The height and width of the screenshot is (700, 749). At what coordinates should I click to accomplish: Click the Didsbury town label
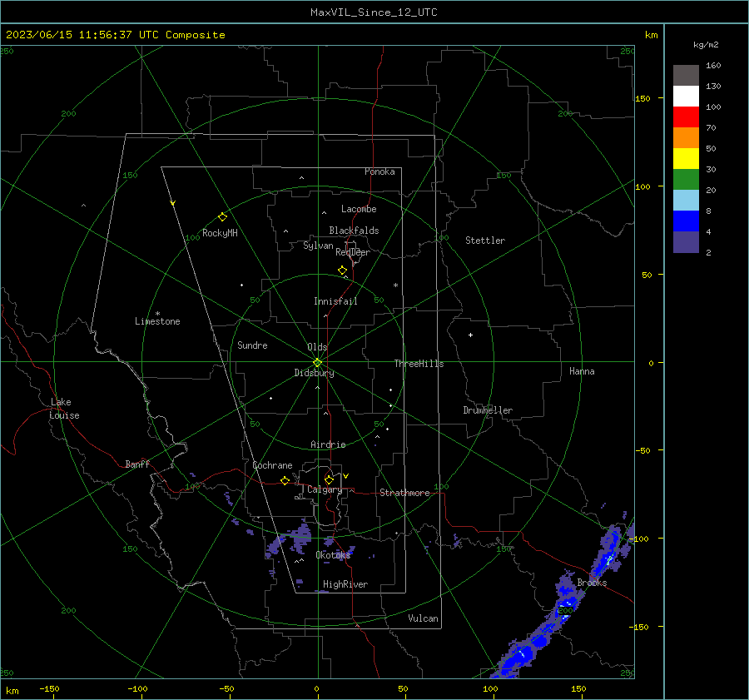pos(314,373)
